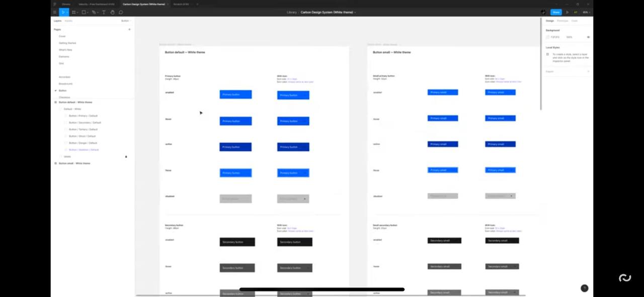Viewport: 644px width, 297px height.
Task: Select the Comment tool
Action: click(121, 12)
